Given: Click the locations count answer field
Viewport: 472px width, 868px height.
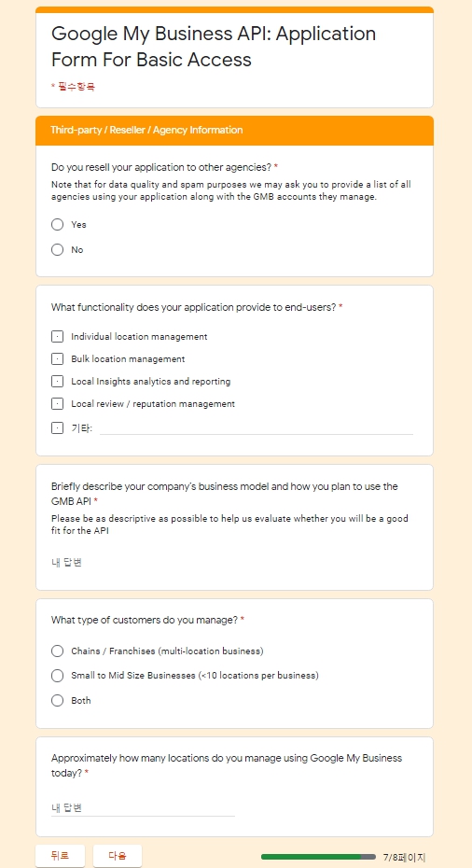Looking at the screenshot, I should 143,807.
